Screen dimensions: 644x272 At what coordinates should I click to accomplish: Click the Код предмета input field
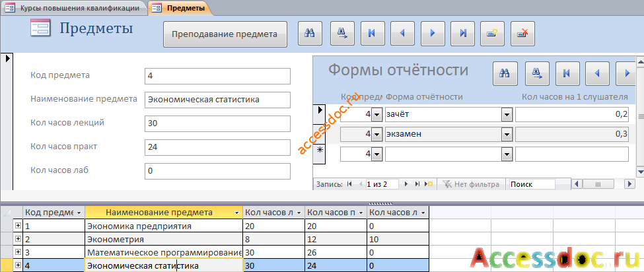pos(218,77)
